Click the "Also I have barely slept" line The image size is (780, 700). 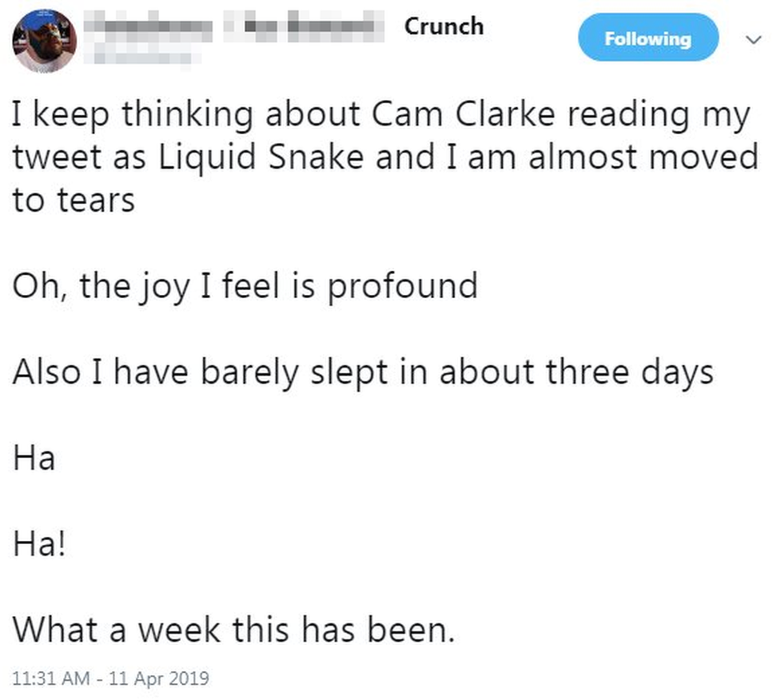[362, 373]
